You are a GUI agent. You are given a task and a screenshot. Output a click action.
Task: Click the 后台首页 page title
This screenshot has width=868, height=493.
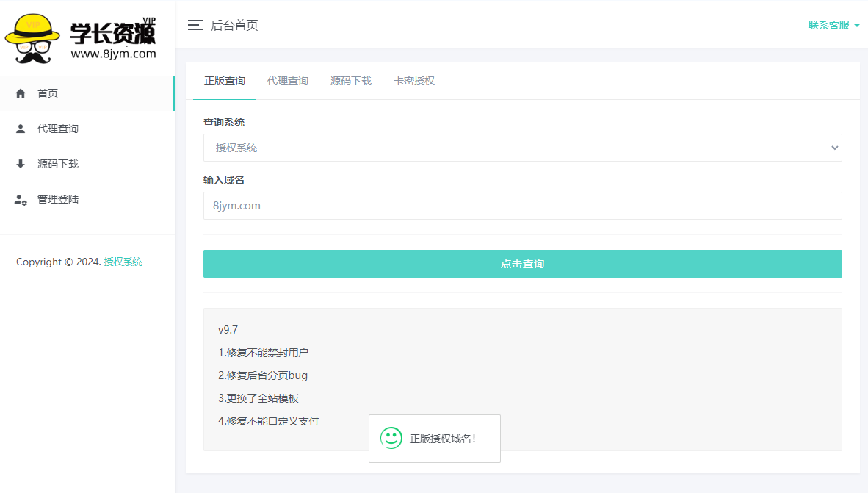(234, 26)
